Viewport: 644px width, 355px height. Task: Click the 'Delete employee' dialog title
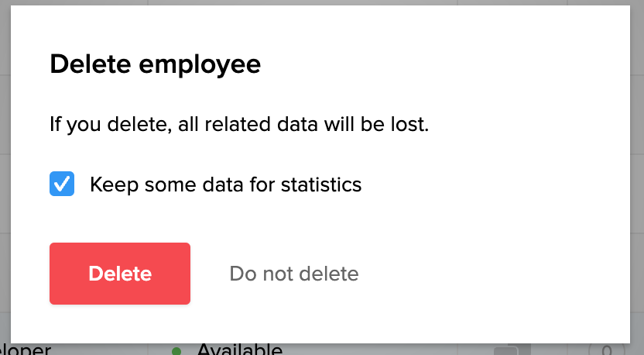point(155,64)
